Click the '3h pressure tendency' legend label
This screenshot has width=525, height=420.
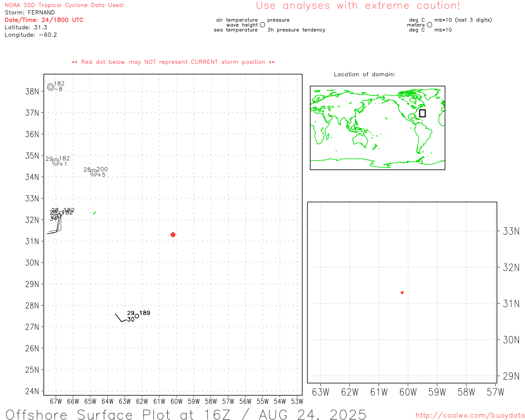click(296, 30)
